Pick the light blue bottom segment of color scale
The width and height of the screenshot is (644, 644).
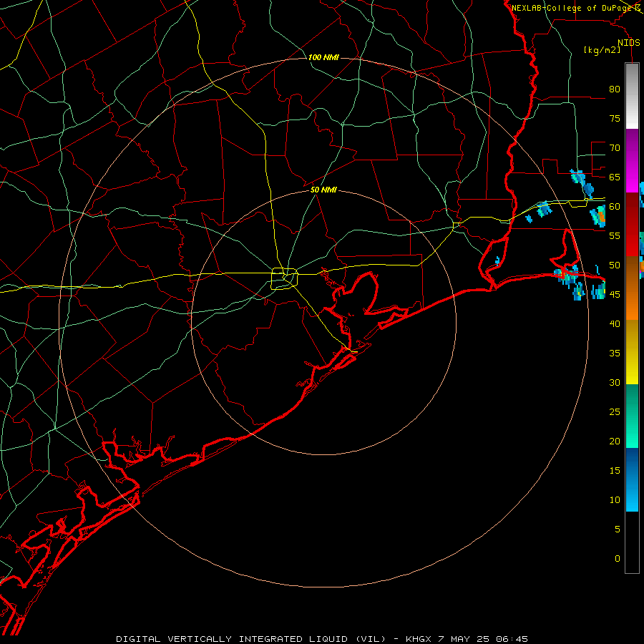click(x=632, y=479)
